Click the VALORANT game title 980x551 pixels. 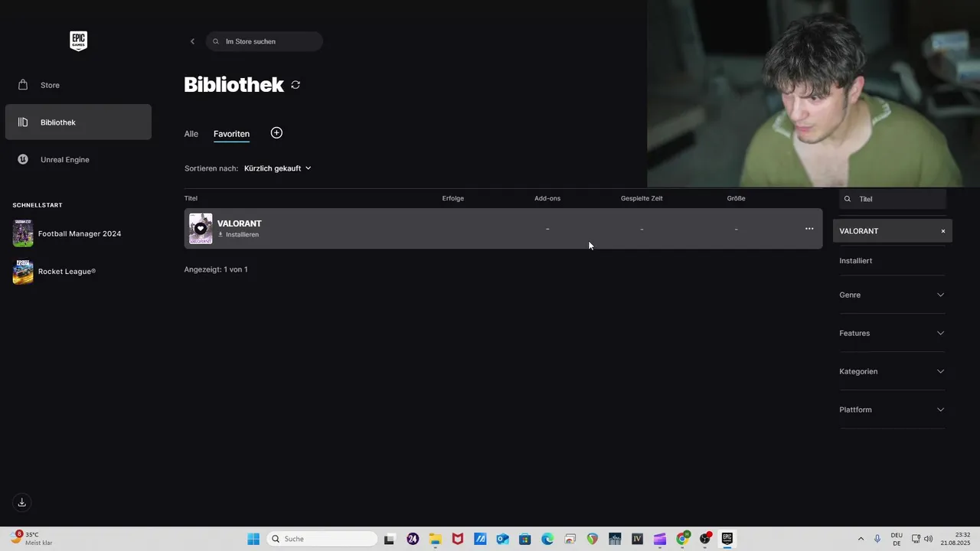(x=239, y=223)
